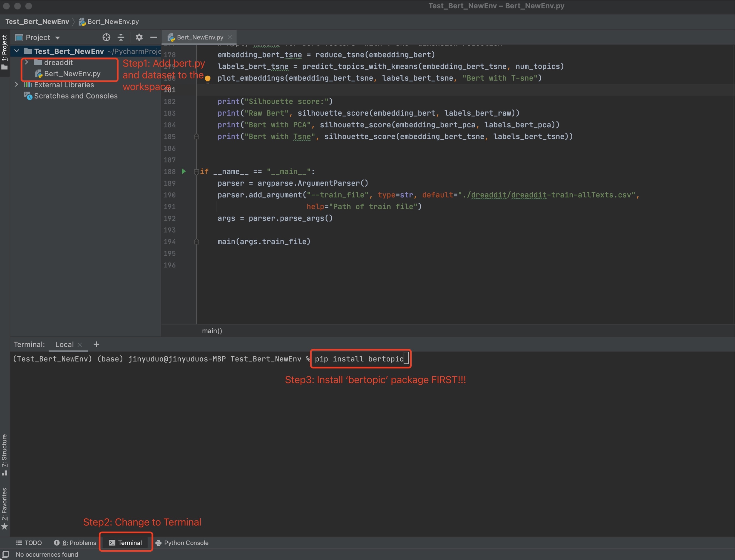Image resolution: width=735 pixels, height=560 pixels.
Task: Close the Bert_NewEnv.py editor tab
Action: click(x=230, y=37)
